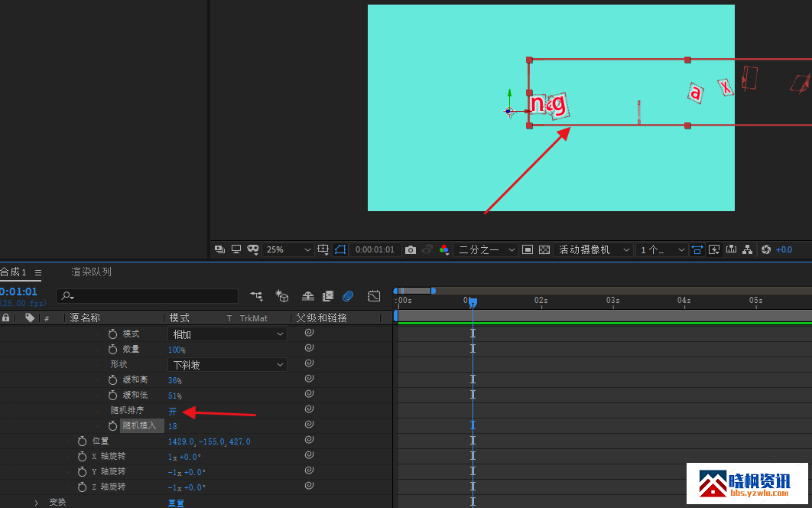Toggle stopwatch for Y 轴旋转
The width and height of the screenshot is (812, 508).
(x=82, y=472)
